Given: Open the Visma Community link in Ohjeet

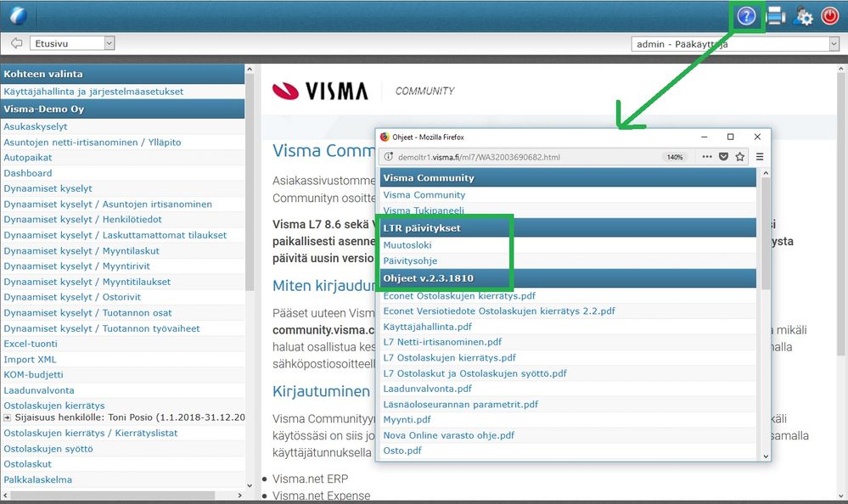Looking at the screenshot, I should pos(424,194).
